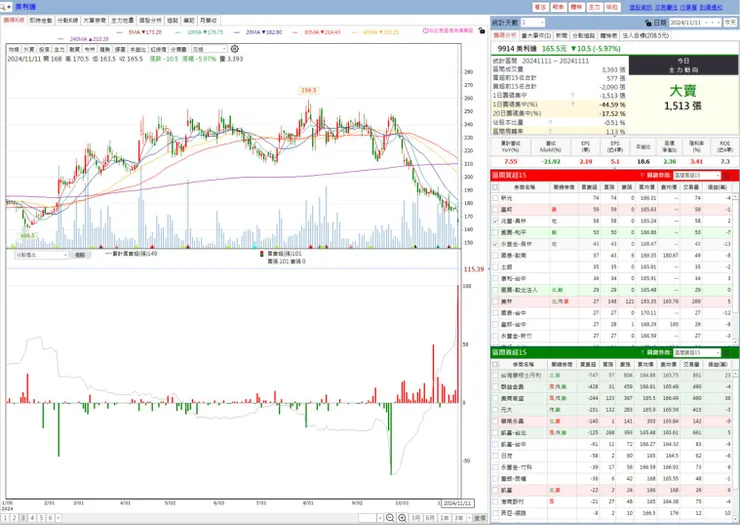Switch to the 月營收 tab
The width and height of the screenshot is (740, 525).
click(209, 21)
